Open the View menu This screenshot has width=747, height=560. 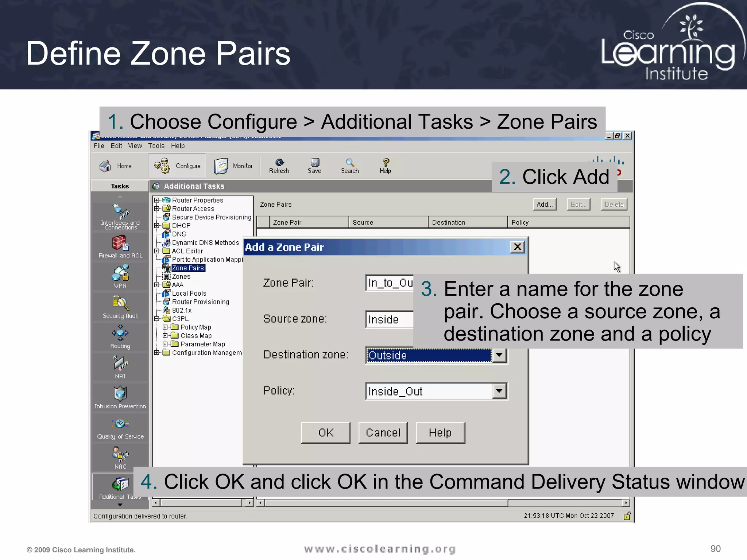point(135,146)
